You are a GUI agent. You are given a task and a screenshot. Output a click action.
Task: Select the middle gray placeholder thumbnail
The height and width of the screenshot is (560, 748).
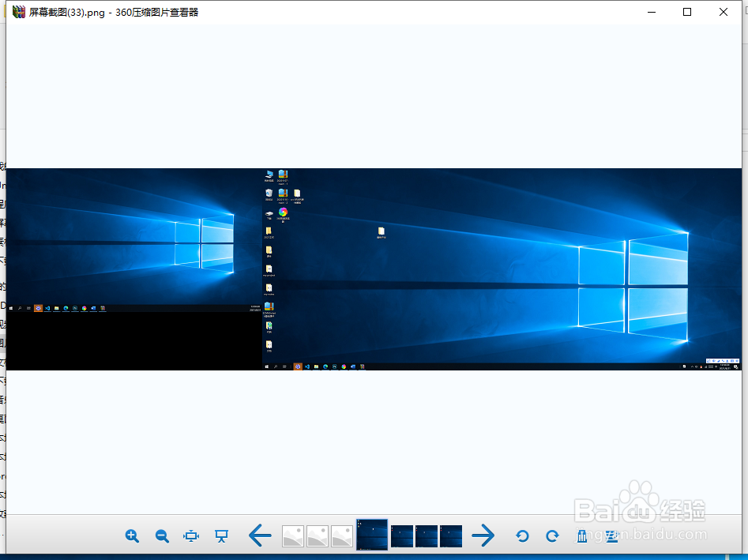point(318,536)
